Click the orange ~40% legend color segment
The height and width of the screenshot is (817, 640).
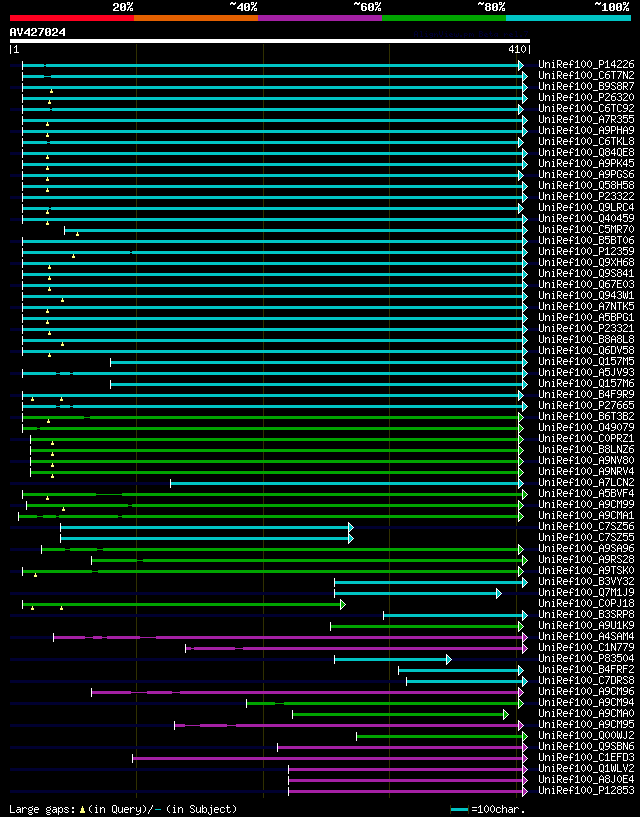point(196,18)
